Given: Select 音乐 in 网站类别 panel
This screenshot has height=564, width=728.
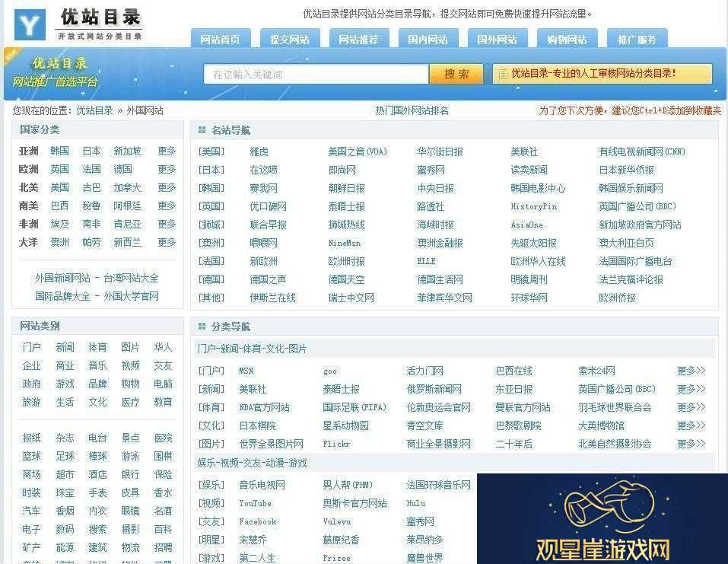Looking at the screenshot, I should [x=97, y=365].
